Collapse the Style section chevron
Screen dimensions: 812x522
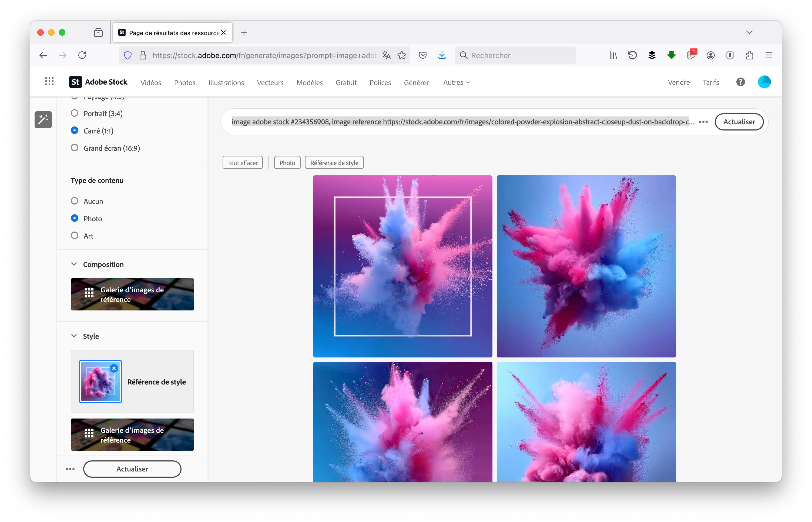74,336
